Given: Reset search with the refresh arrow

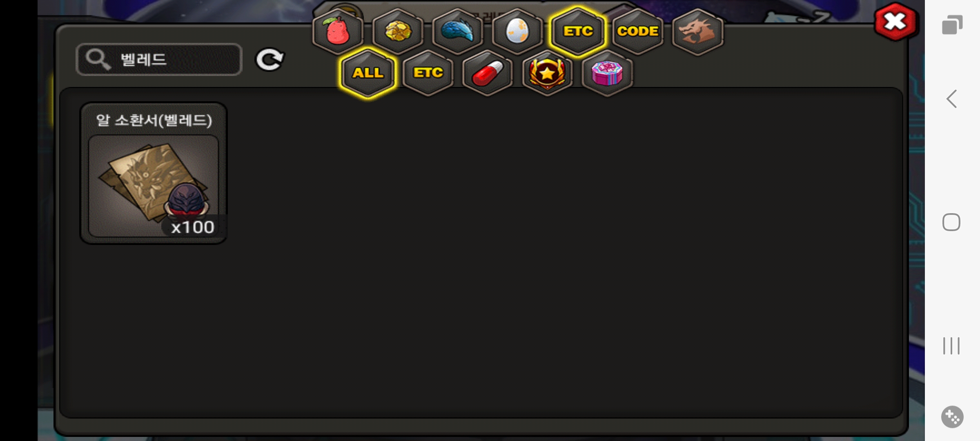Looking at the screenshot, I should coord(270,60).
